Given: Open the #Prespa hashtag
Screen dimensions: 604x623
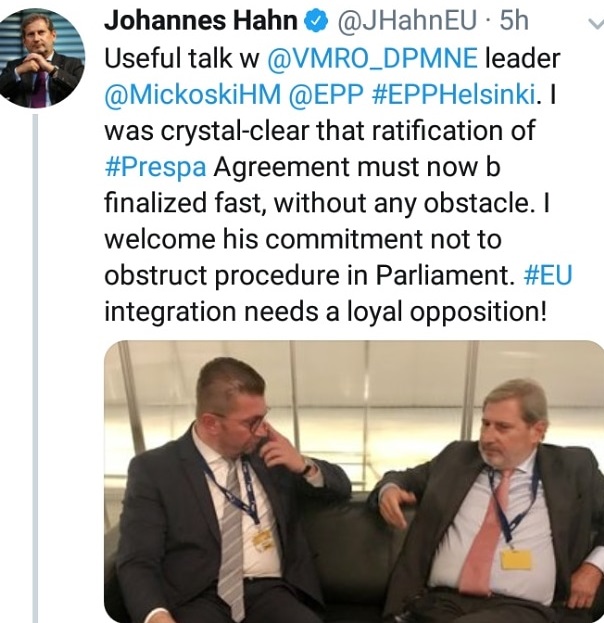Looking at the screenshot, I should click(155, 167).
